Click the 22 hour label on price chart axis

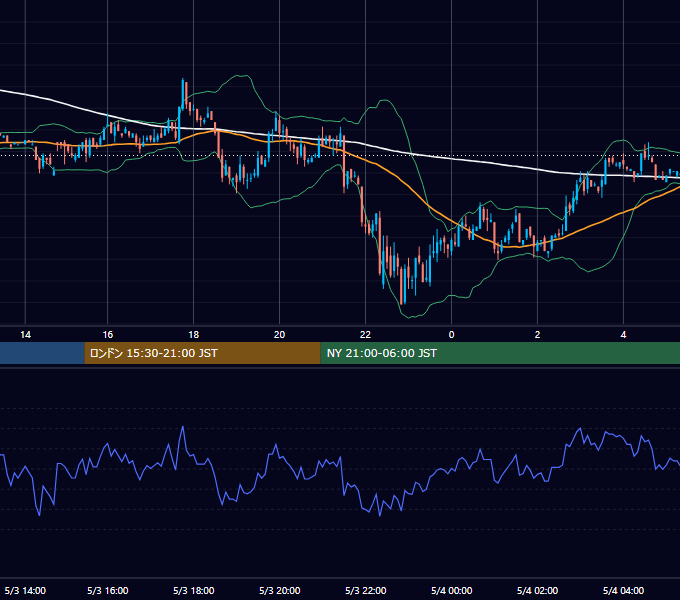pyautogui.click(x=365, y=335)
